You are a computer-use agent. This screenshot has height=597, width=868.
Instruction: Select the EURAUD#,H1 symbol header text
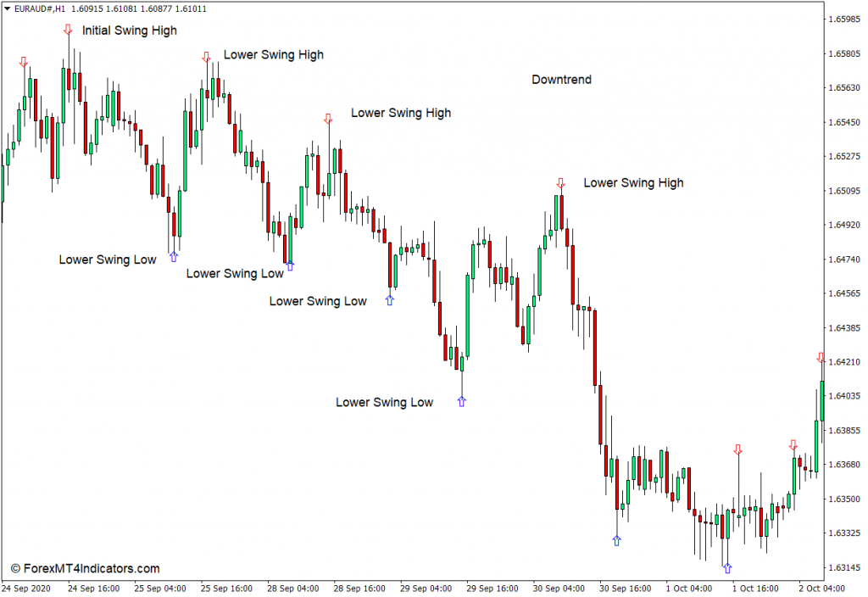tap(40, 8)
